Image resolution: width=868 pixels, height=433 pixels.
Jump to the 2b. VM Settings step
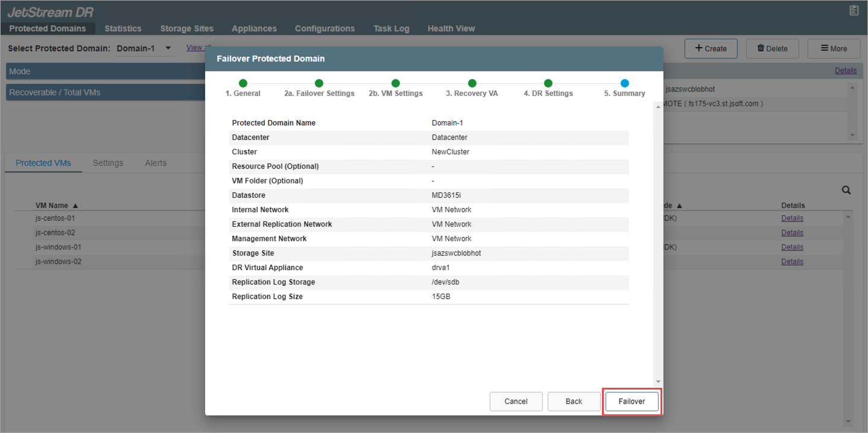click(395, 83)
